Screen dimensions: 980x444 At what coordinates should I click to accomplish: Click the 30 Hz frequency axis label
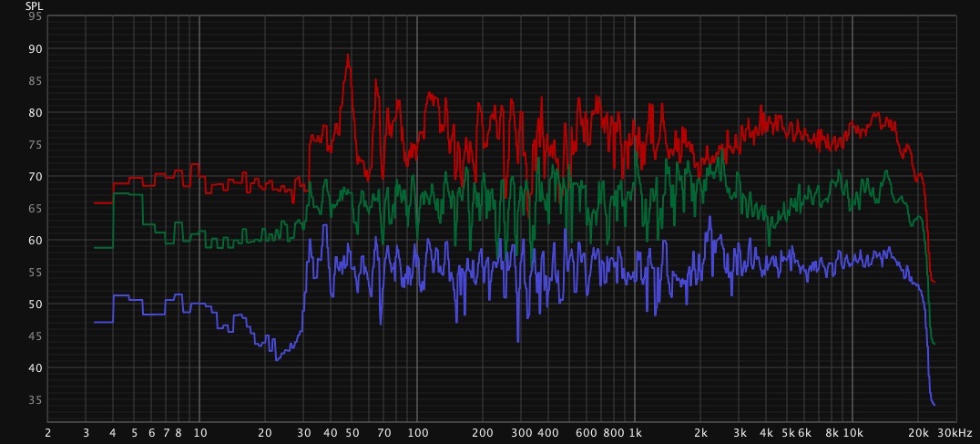[x=304, y=433]
